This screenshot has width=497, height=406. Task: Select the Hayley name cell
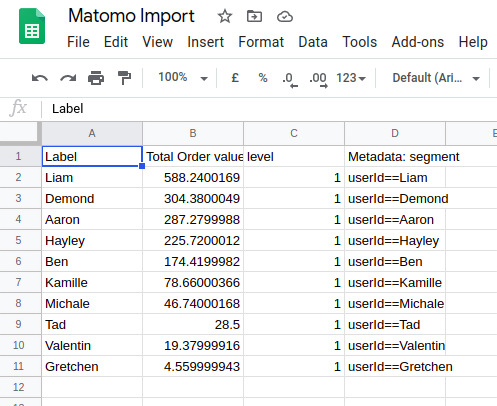point(92,240)
